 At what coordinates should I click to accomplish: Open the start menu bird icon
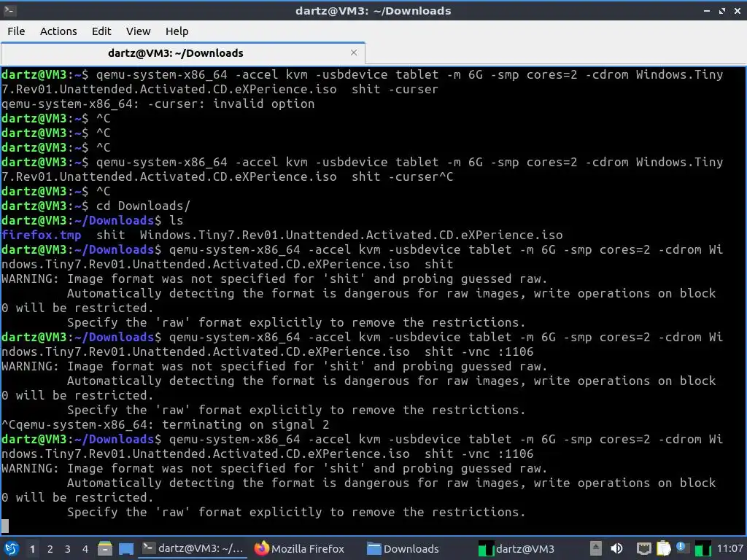point(12,549)
